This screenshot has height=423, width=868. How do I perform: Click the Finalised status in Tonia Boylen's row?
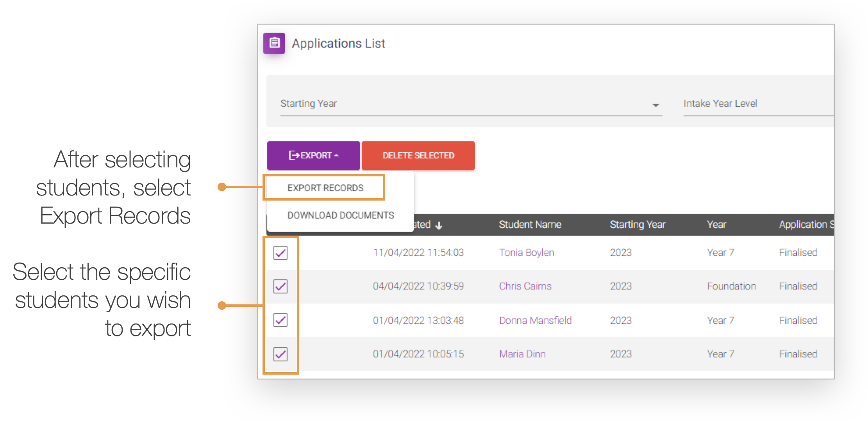point(798,252)
